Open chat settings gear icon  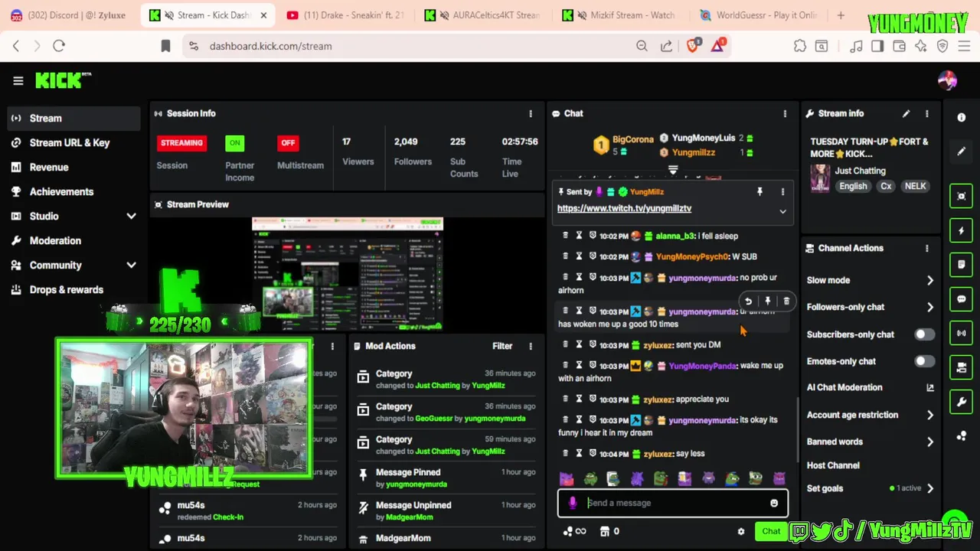click(740, 531)
